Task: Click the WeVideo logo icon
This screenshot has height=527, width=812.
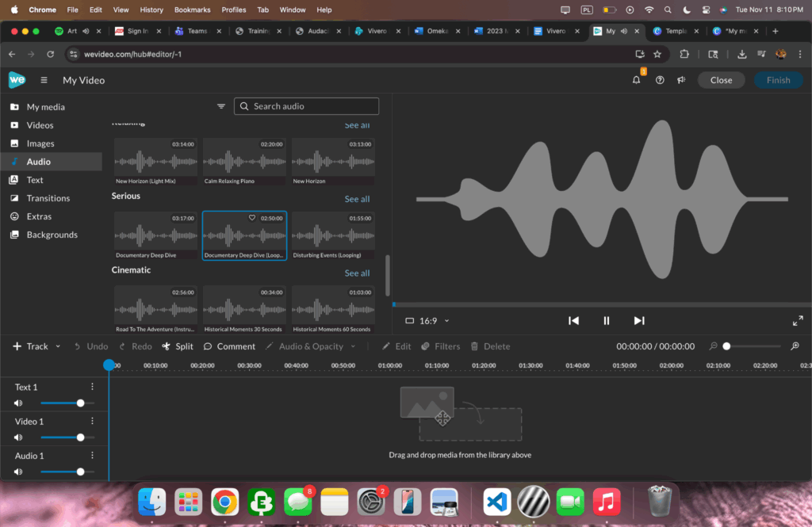Action: 17,80
